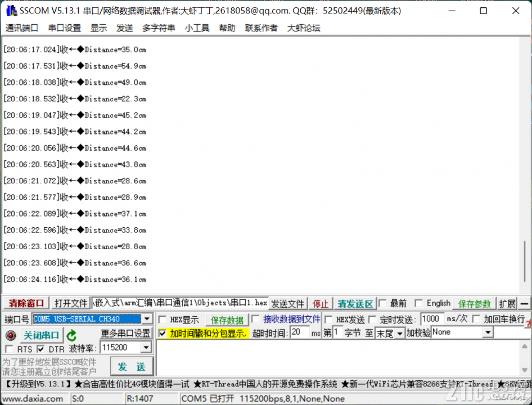Click the 扩展 button

[507, 304]
